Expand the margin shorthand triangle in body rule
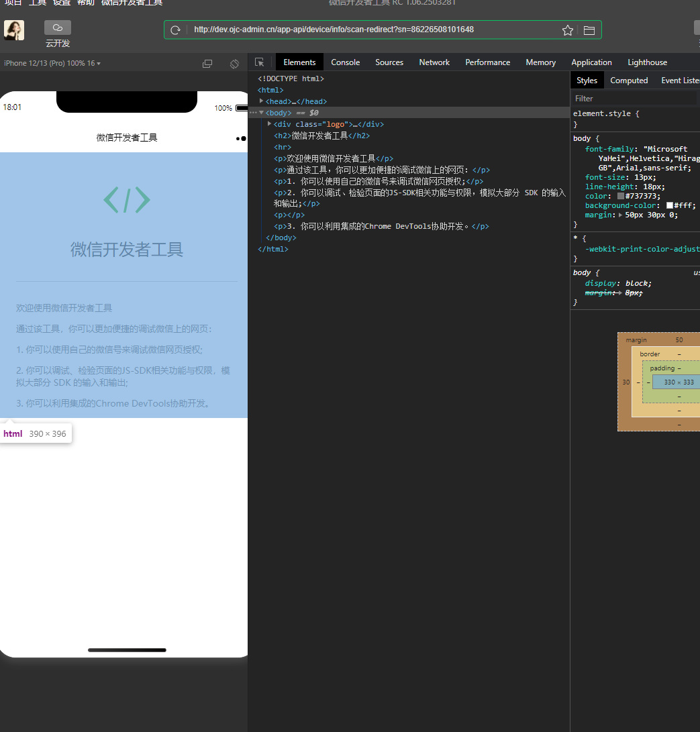 click(620, 215)
